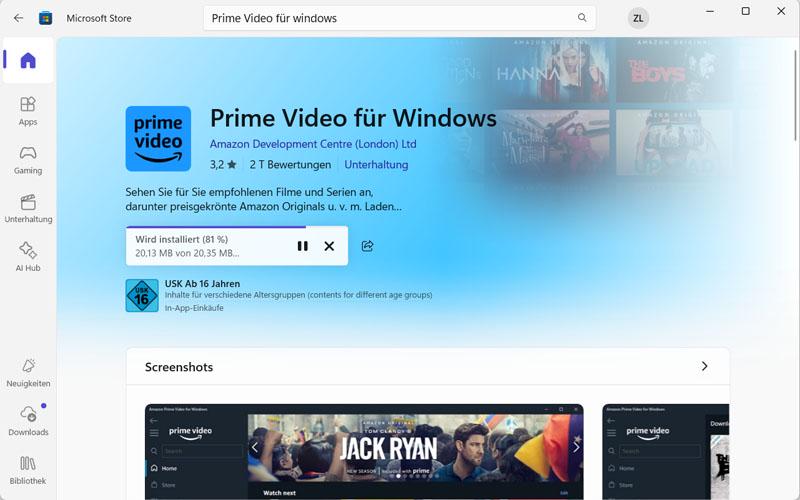Click the USK Ab 16 Jahren text

point(202,284)
